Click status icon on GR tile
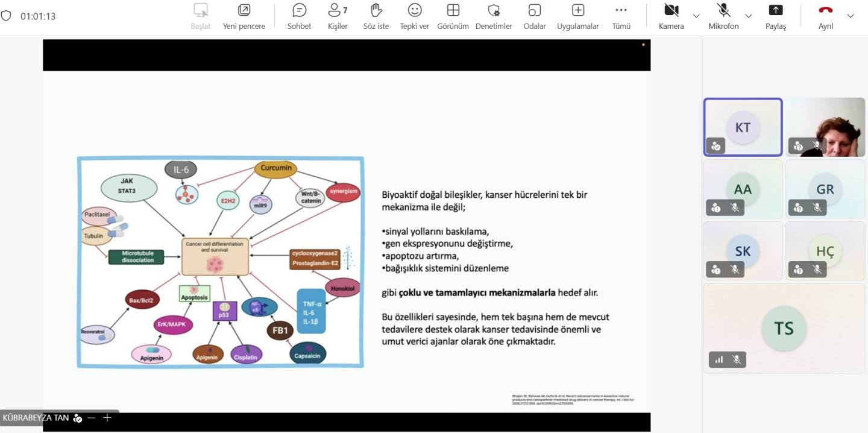868x433 pixels. point(798,207)
